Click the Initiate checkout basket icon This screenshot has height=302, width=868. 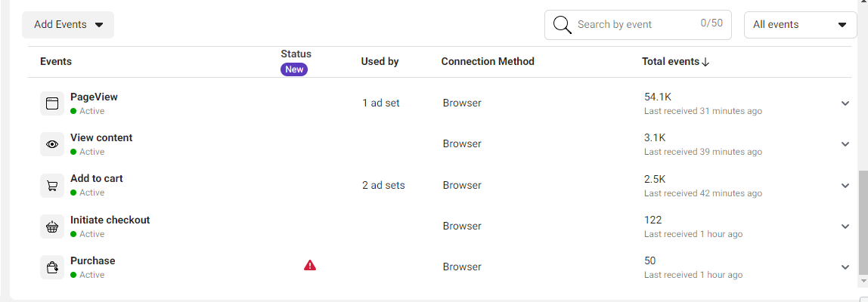(52, 226)
